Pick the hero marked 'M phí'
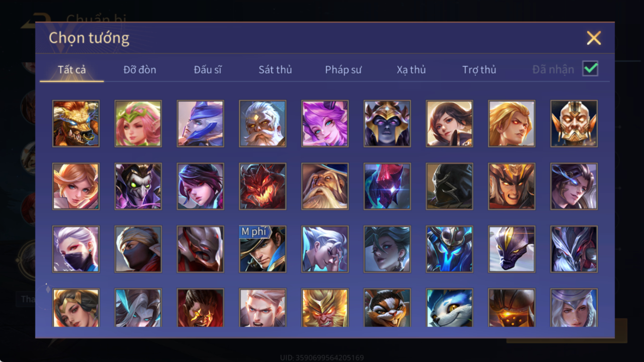644x362 pixels. 263,249
